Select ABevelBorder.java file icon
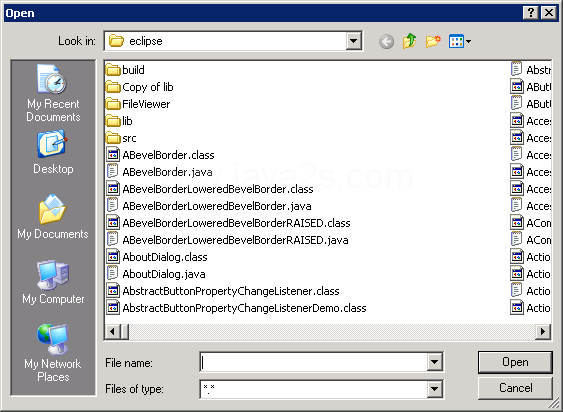 (x=113, y=172)
